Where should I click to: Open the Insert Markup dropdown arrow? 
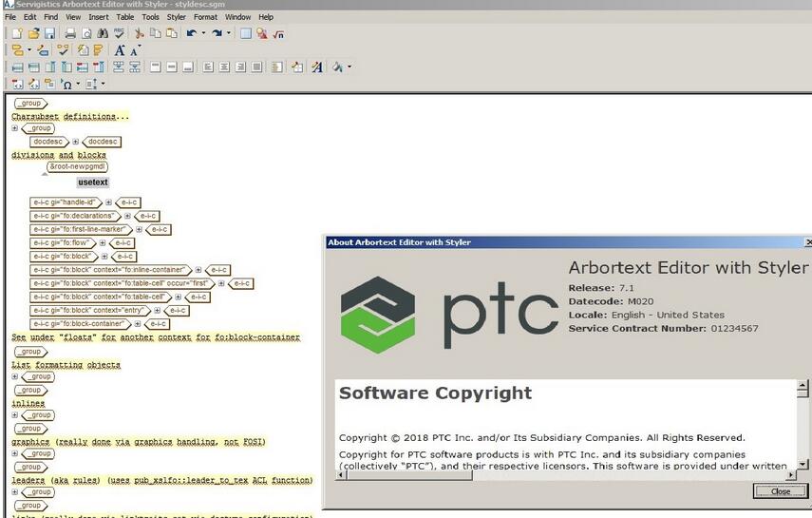click(29, 50)
